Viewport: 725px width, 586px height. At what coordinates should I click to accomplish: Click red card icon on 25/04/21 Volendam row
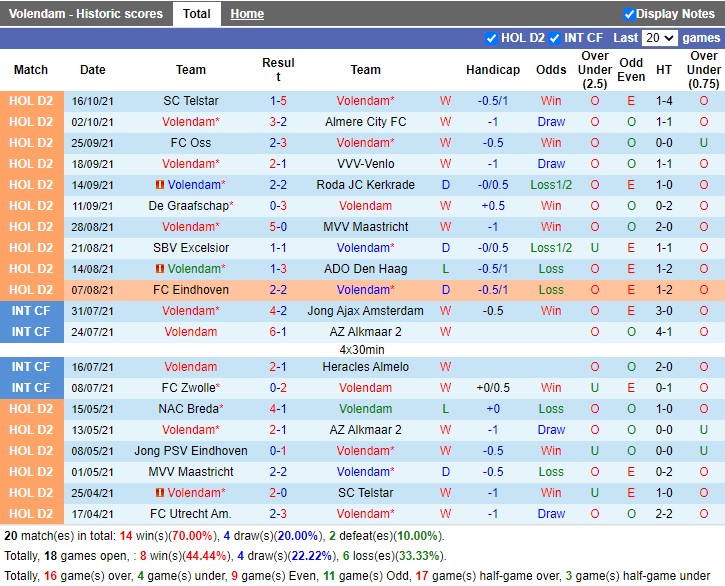pyautogui.click(x=160, y=493)
